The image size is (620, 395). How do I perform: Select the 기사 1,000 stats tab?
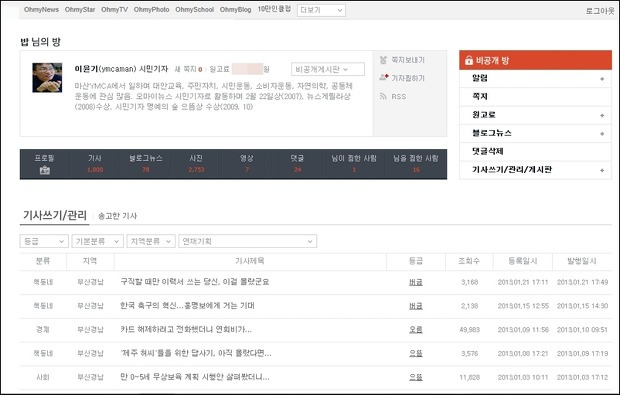tap(95, 164)
